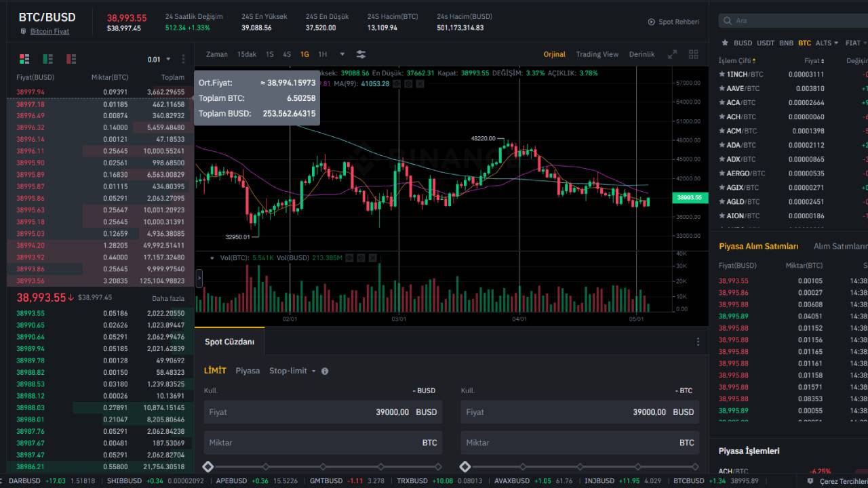
Task: Open favorites star in market tabs
Action: [725, 43]
